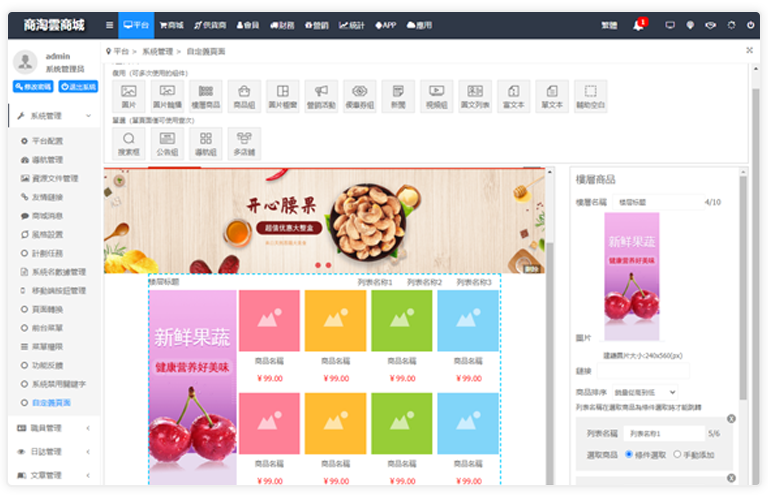Open the APP top menu
This screenshot has width=768, height=498.
click(x=385, y=25)
